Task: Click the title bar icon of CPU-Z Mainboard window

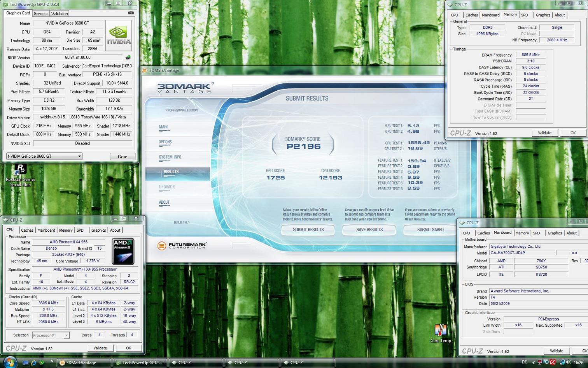Action: tap(462, 223)
